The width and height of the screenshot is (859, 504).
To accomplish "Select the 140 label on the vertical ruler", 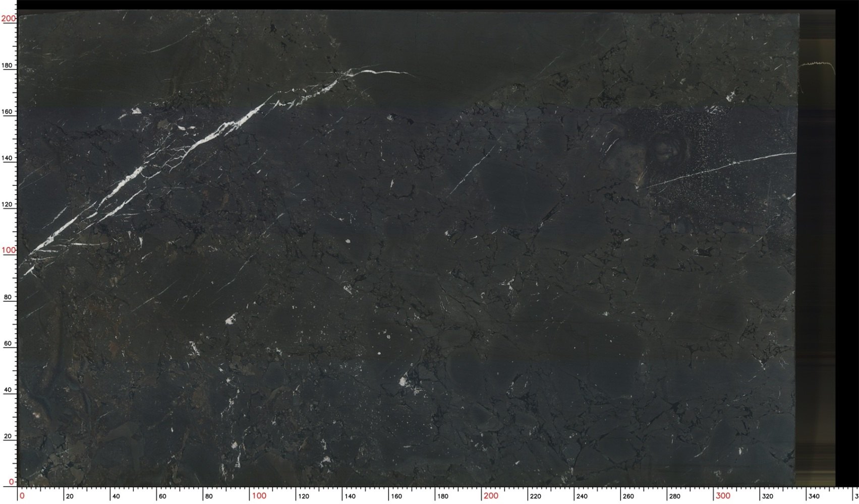I will coord(8,158).
